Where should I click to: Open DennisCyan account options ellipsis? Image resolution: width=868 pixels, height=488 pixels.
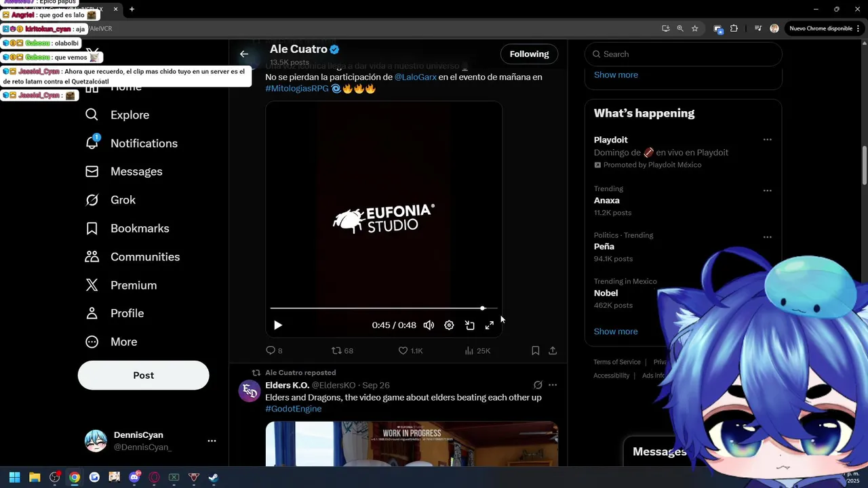[x=212, y=441]
